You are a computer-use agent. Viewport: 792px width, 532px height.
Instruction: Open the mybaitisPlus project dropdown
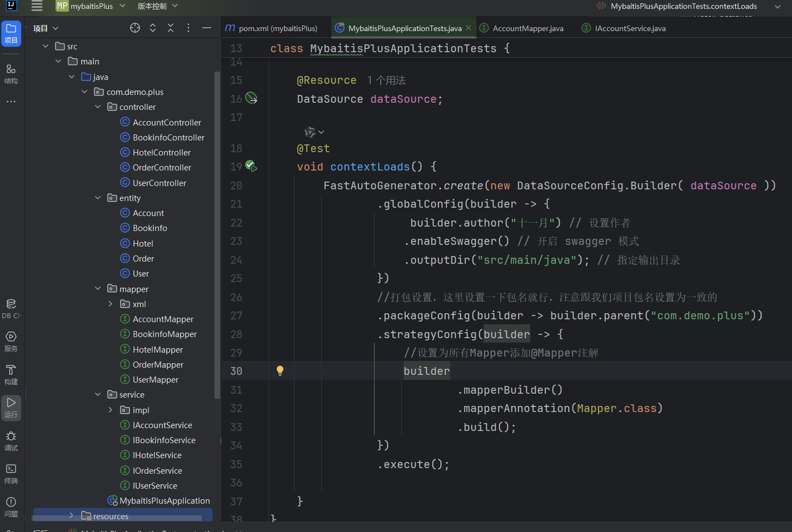(91, 6)
